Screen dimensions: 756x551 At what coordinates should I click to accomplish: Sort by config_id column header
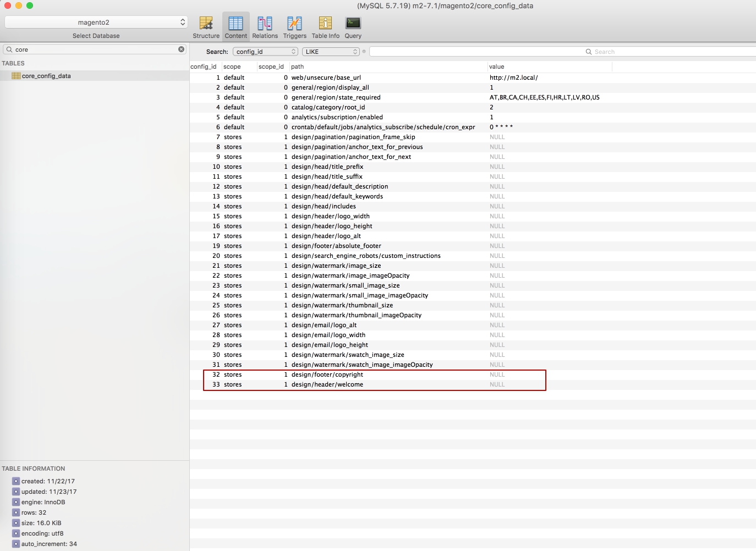tap(206, 67)
